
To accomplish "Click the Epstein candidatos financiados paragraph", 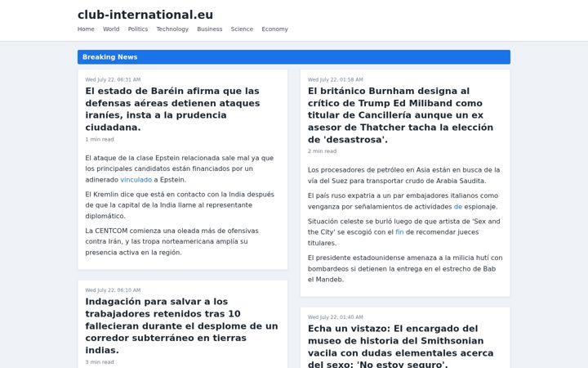I will pos(179,168).
